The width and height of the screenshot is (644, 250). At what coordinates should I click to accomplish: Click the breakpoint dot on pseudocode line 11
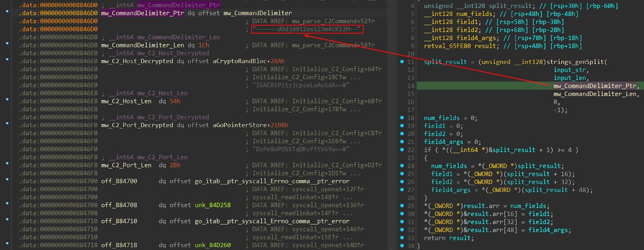402,62
